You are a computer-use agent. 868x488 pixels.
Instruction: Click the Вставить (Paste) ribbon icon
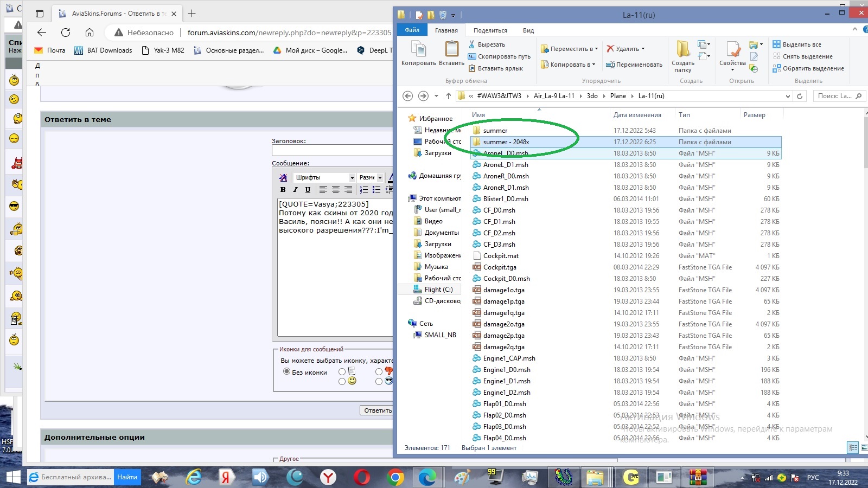point(451,53)
